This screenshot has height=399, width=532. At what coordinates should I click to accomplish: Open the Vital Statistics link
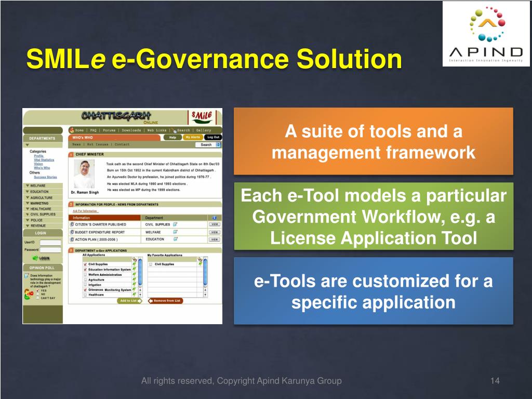(44, 160)
